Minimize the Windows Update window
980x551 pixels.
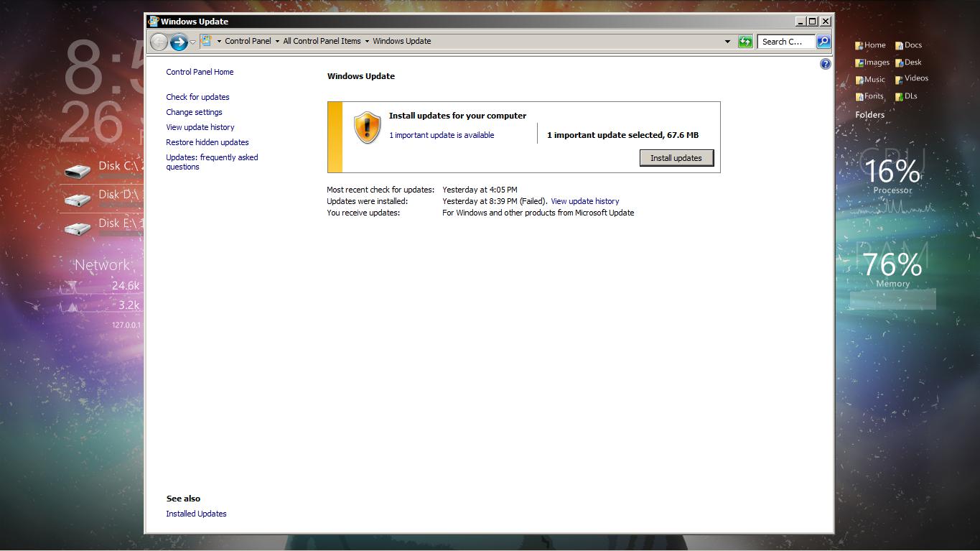(x=801, y=22)
